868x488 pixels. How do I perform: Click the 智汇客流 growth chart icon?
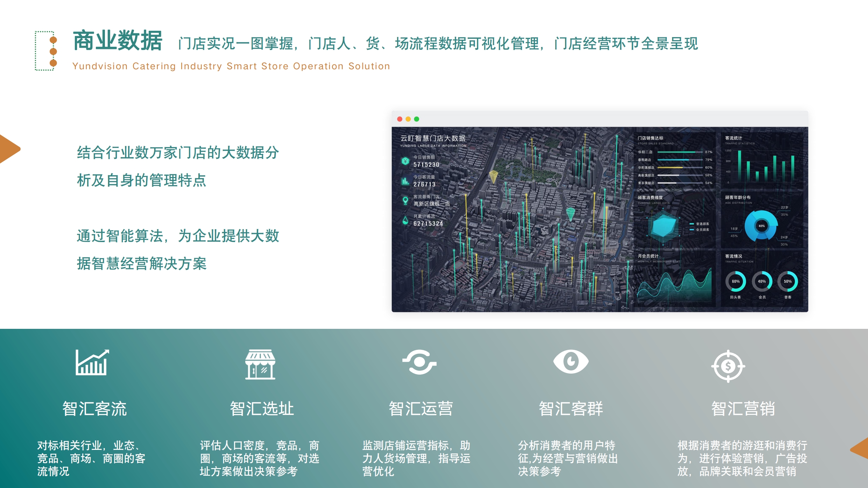point(92,362)
